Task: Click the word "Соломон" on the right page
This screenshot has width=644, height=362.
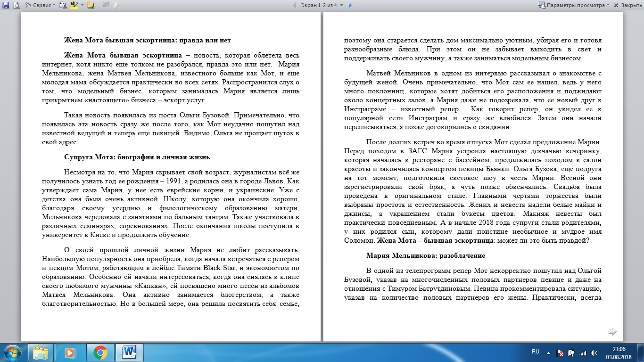Action: pos(359,241)
